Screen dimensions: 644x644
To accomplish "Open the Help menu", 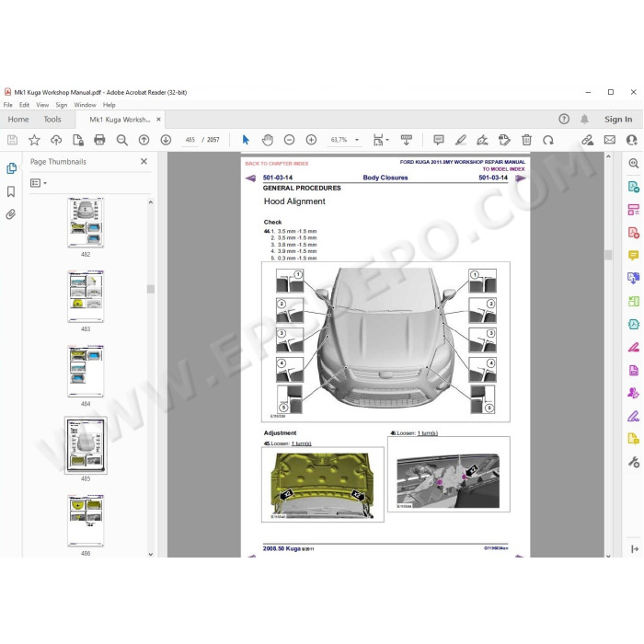I will (109, 105).
